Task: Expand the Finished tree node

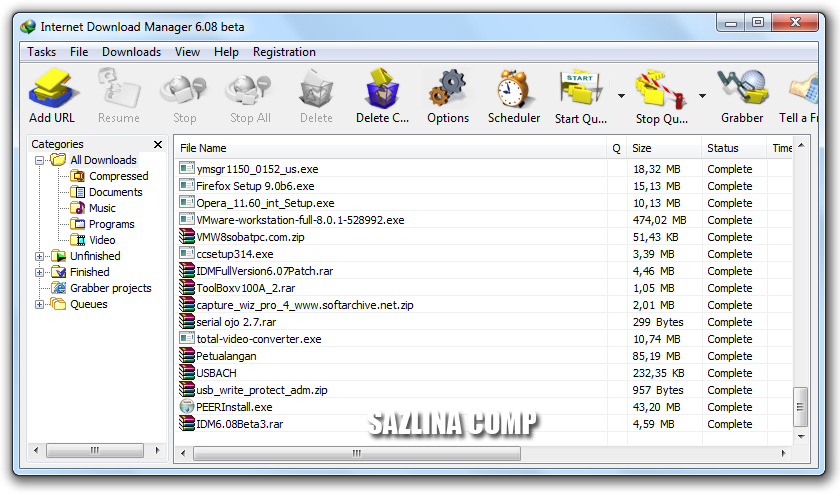Action: coord(39,272)
